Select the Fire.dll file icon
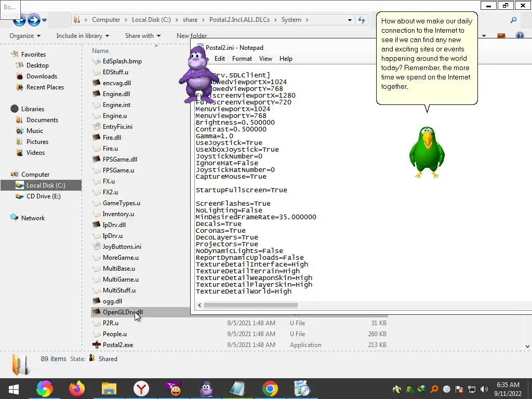 pyautogui.click(x=96, y=137)
